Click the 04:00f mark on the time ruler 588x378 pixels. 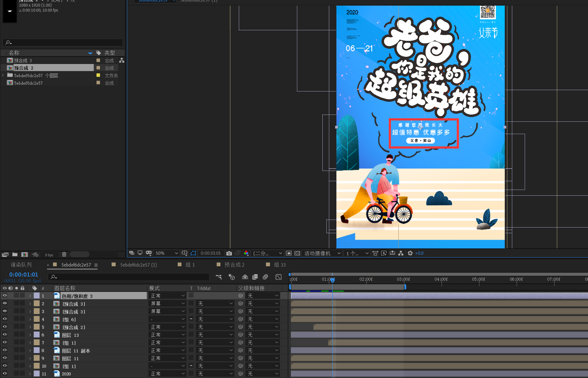click(x=441, y=279)
